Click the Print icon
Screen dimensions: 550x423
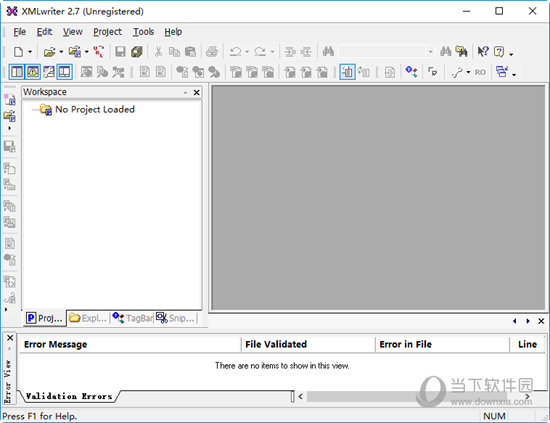tap(212, 52)
